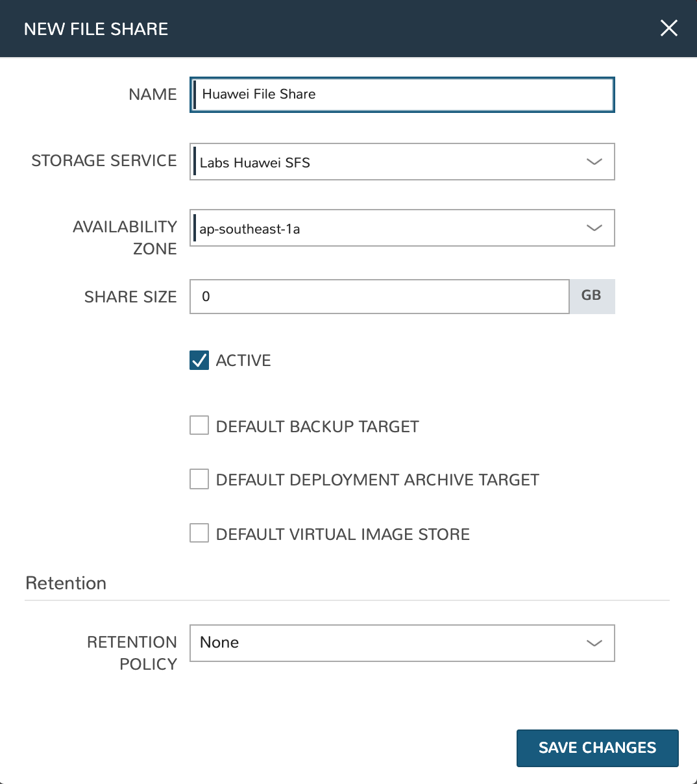
Task: Click the NEW FILE SHARE dialog title
Action: coord(96,29)
